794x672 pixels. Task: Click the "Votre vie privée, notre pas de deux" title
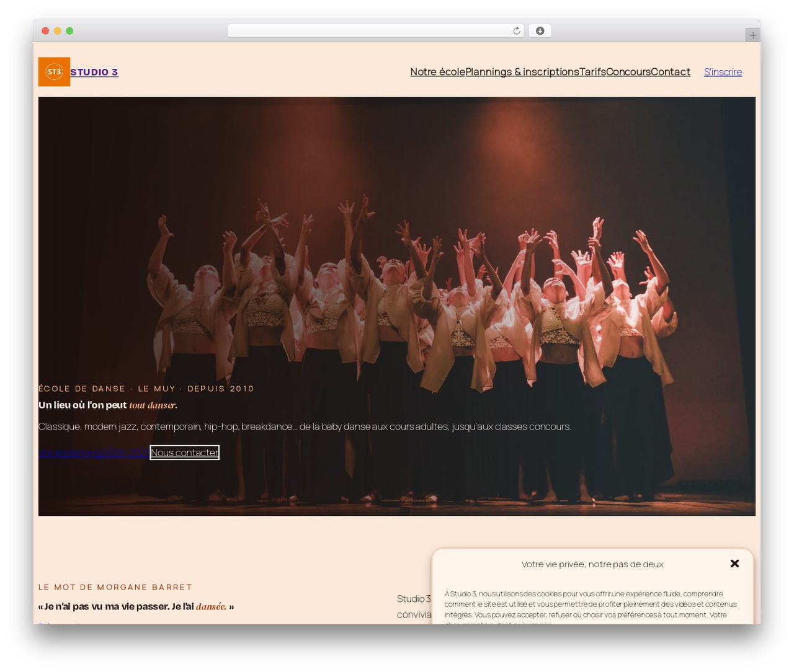pyautogui.click(x=592, y=564)
